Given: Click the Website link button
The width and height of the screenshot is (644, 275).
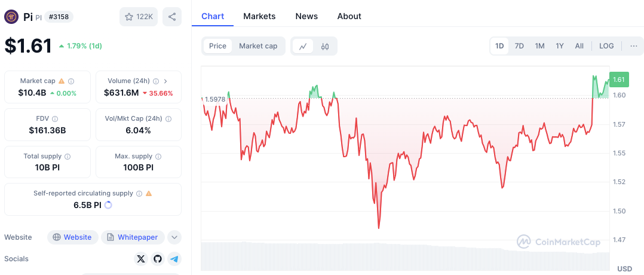Looking at the screenshot, I should pos(72,237).
